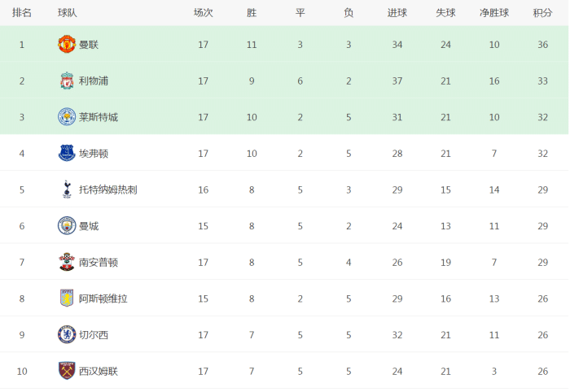Click the 场次 column header

coord(203,13)
